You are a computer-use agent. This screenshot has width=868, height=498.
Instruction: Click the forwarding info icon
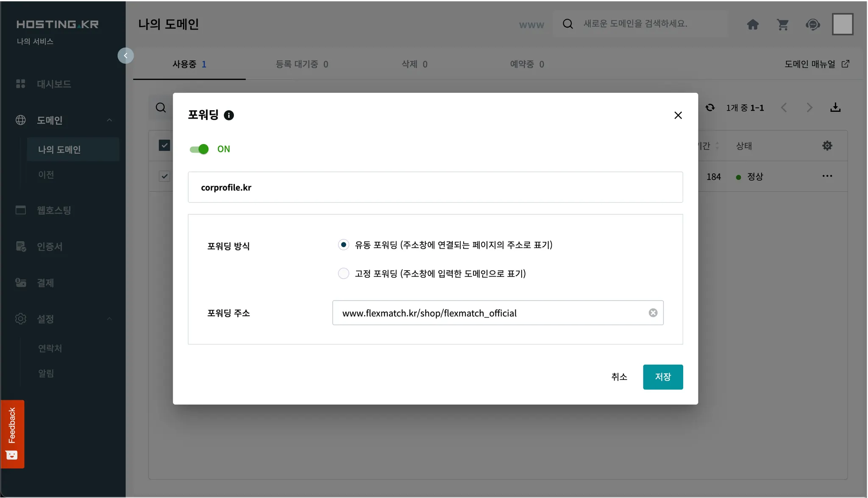coord(229,115)
